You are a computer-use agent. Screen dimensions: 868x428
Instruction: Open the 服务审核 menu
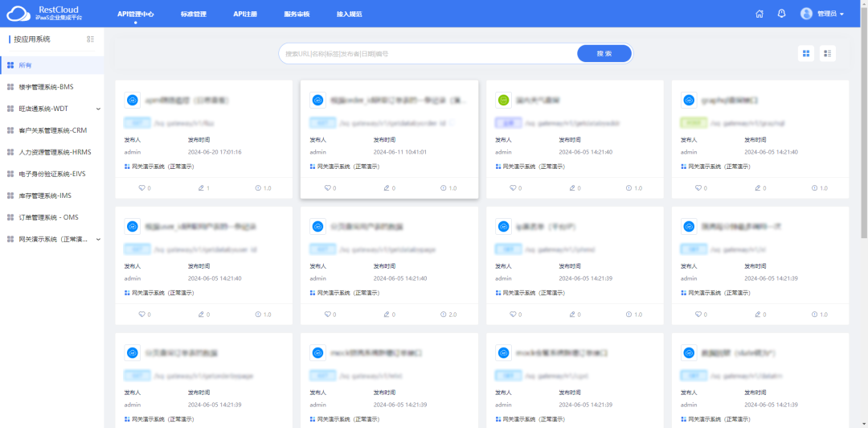point(297,14)
